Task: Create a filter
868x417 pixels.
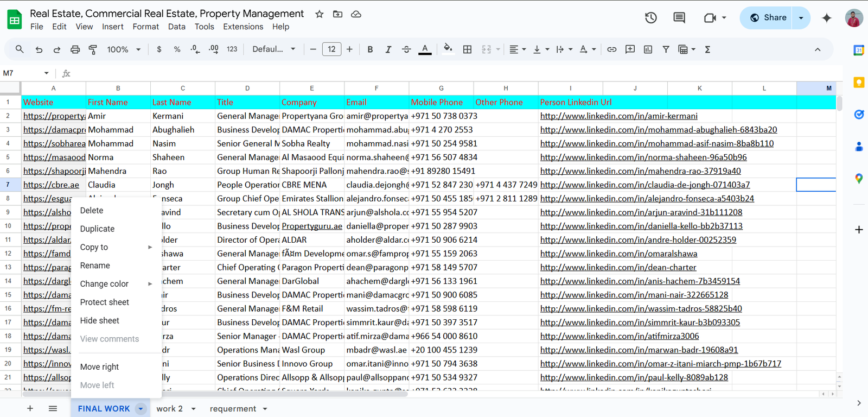Action: 666,49
